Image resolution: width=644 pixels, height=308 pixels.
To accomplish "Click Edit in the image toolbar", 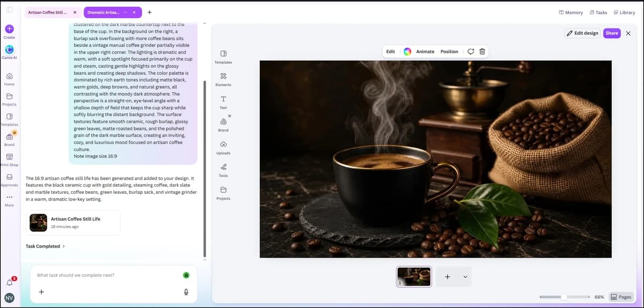I will click(391, 52).
